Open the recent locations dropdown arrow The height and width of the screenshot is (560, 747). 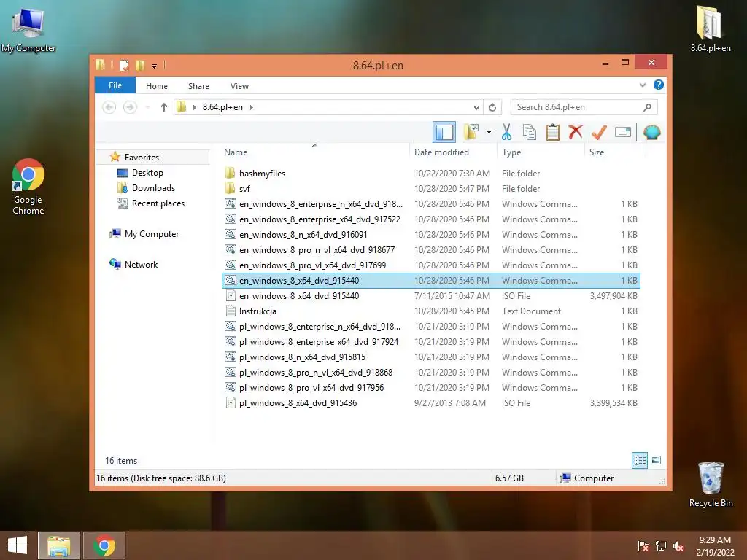pos(148,107)
